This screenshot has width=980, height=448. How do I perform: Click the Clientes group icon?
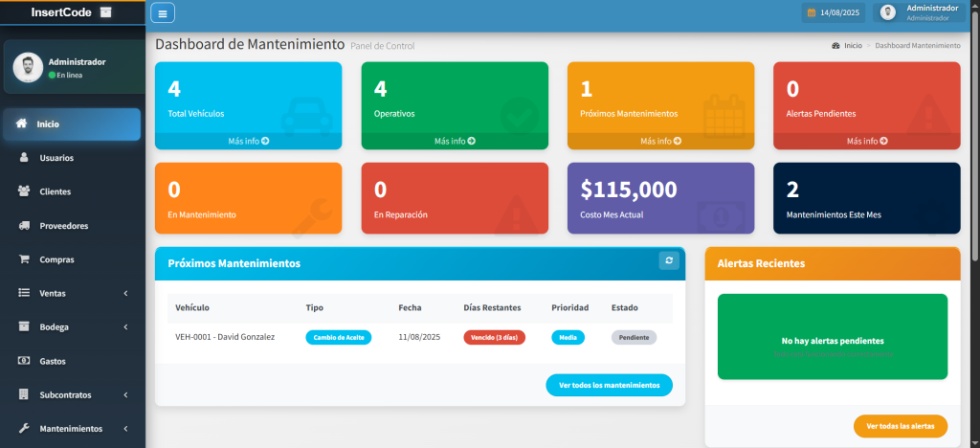pos(24,191)
